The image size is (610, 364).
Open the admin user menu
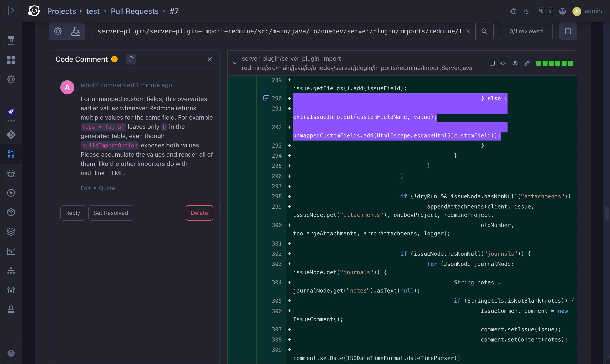coord(587,11)
